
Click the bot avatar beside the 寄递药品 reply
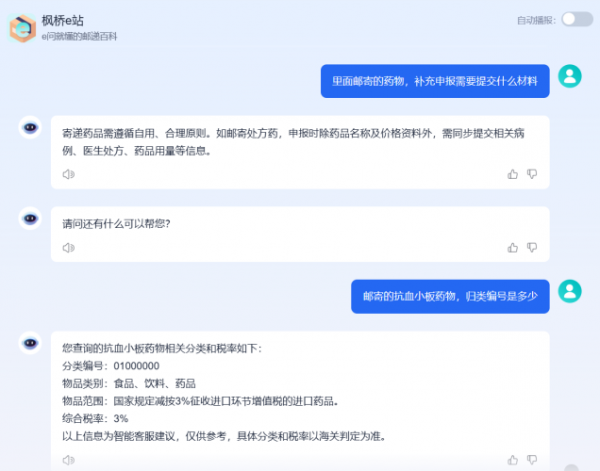[x=30, y=128]
